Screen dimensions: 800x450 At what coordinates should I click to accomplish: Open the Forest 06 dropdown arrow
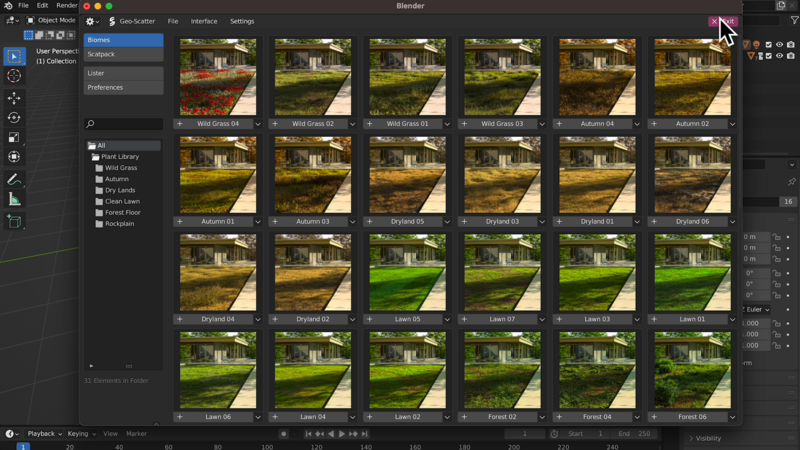732,417
